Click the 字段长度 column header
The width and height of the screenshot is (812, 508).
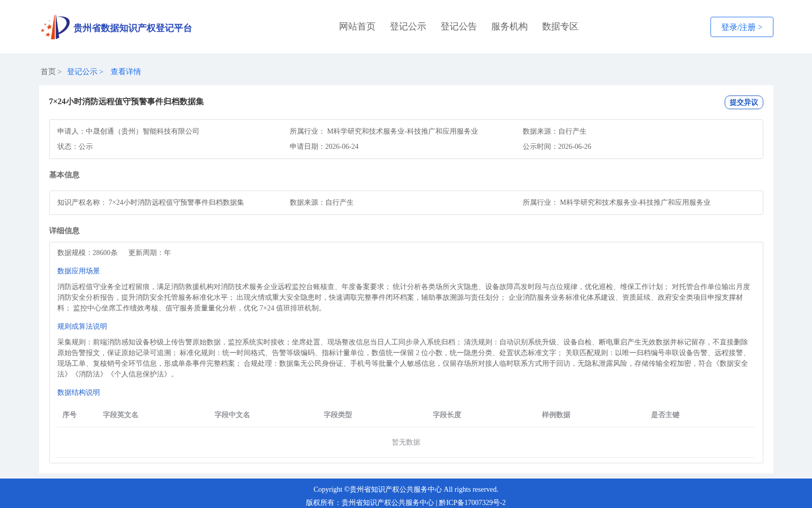tap(447, 415)
